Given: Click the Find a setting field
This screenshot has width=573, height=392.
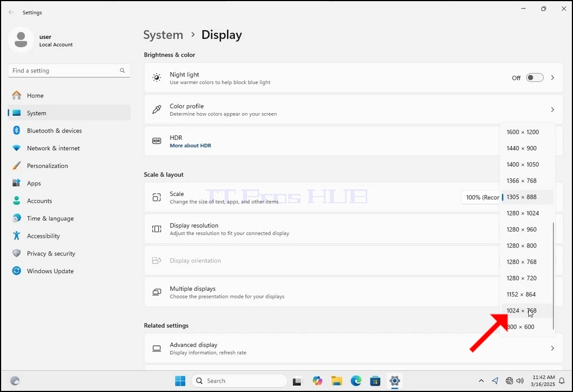Looking at the screenshot, I should coord(69,71).
